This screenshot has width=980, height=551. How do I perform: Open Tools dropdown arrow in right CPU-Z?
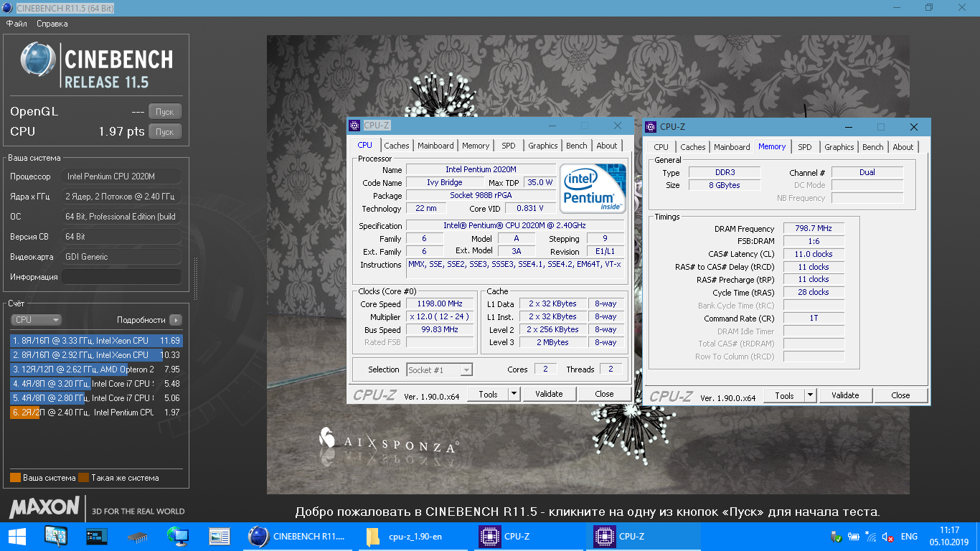pos(810,395)
